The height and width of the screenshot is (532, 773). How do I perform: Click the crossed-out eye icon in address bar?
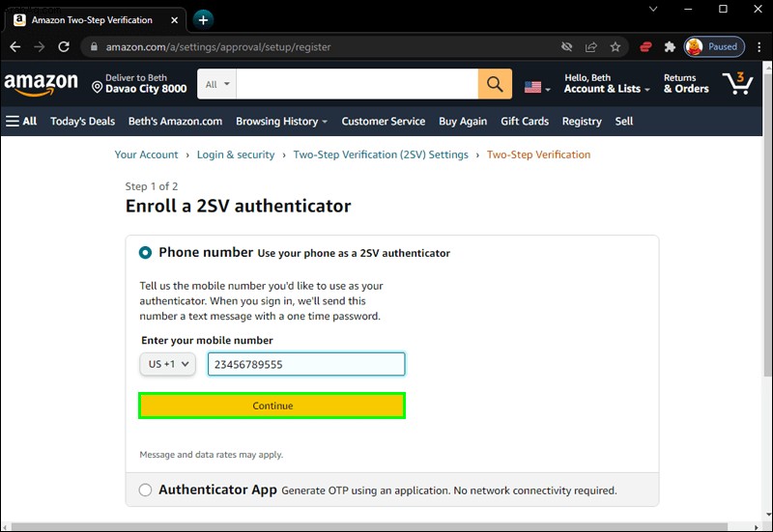(x=567, y=46)
